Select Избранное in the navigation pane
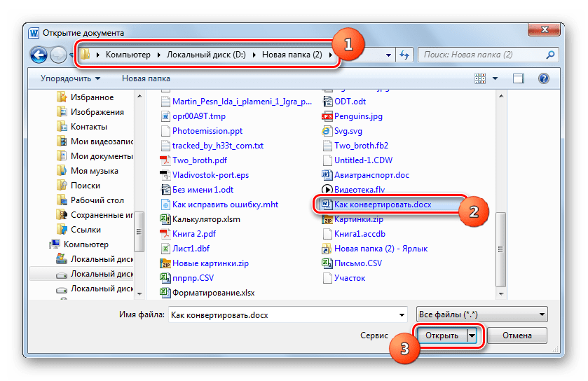The width and height of the screenshot is (588, 381). 92,97
